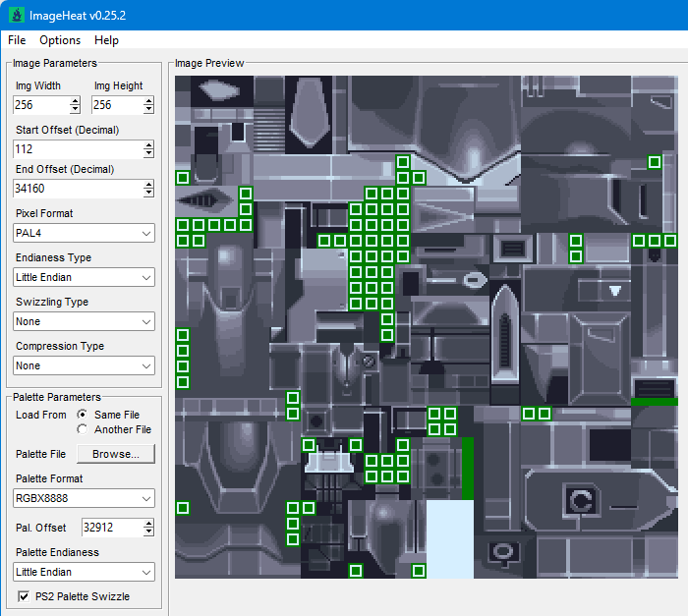Image resolution: width=688 pixels, height=616 pixels.
Task: Open the File menu
Action: click(x=17, y=40)
